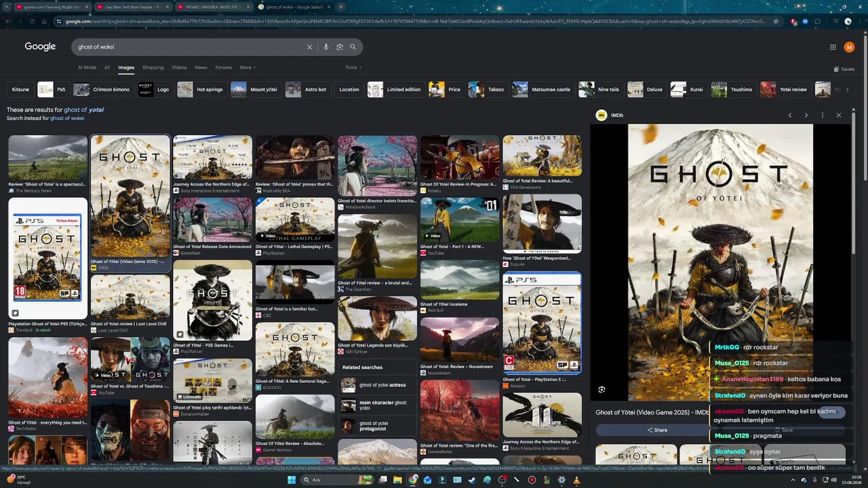Search inside the previewed image with Lens
This screenshot has height=488, width=868.
click(x=601, y=390)
